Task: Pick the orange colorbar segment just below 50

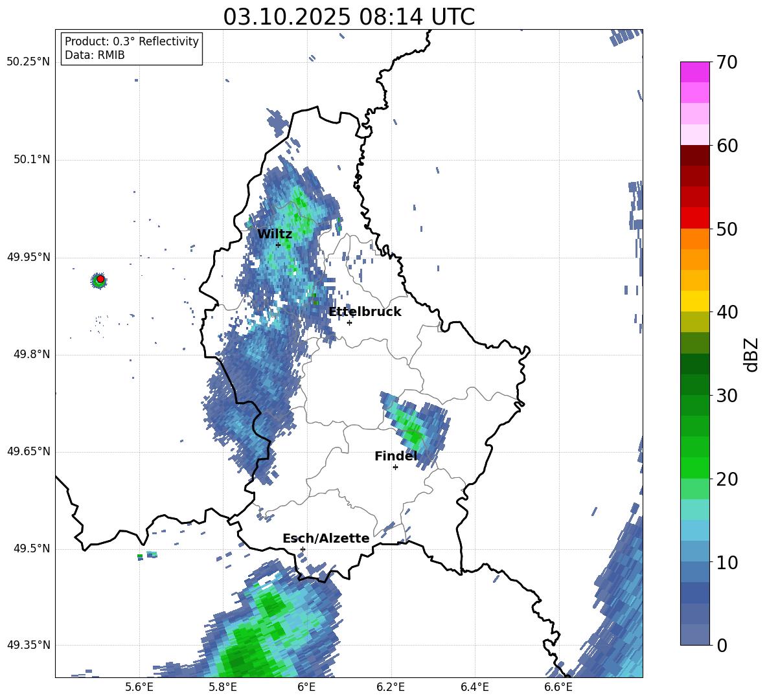Action: coord(694,238)
